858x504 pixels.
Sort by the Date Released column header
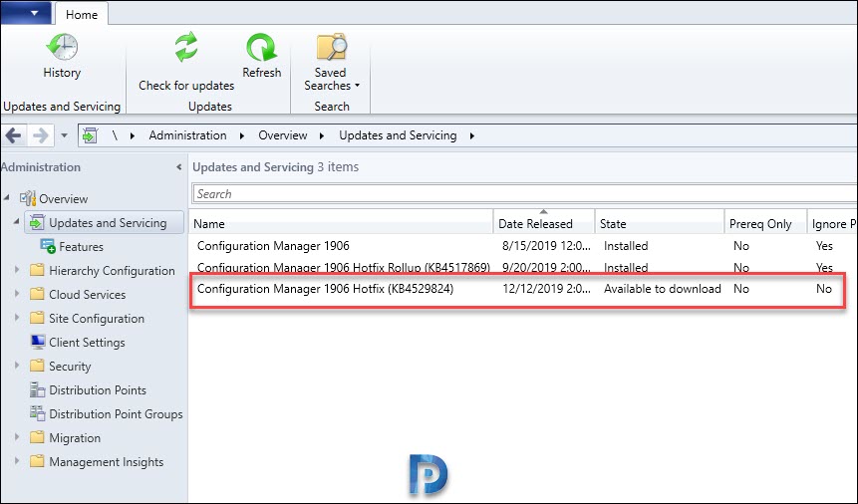click(x=544, y=223)
